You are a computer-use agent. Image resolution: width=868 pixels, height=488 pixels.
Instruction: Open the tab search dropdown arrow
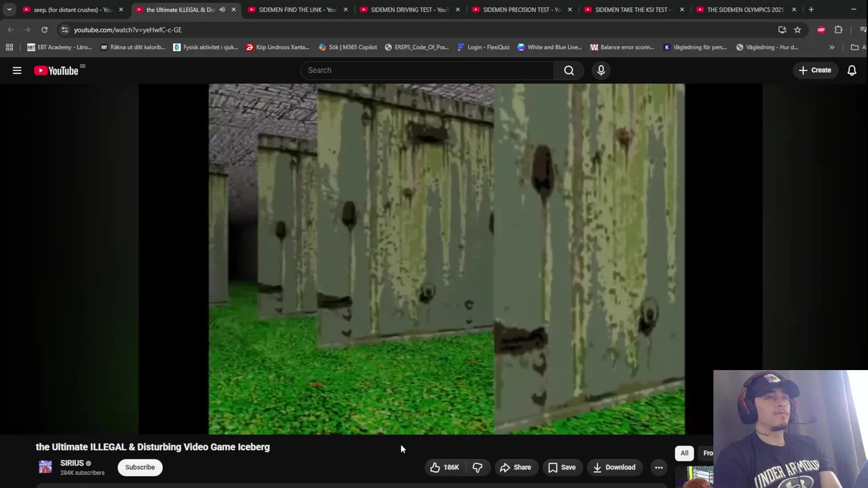pos(9,9)
